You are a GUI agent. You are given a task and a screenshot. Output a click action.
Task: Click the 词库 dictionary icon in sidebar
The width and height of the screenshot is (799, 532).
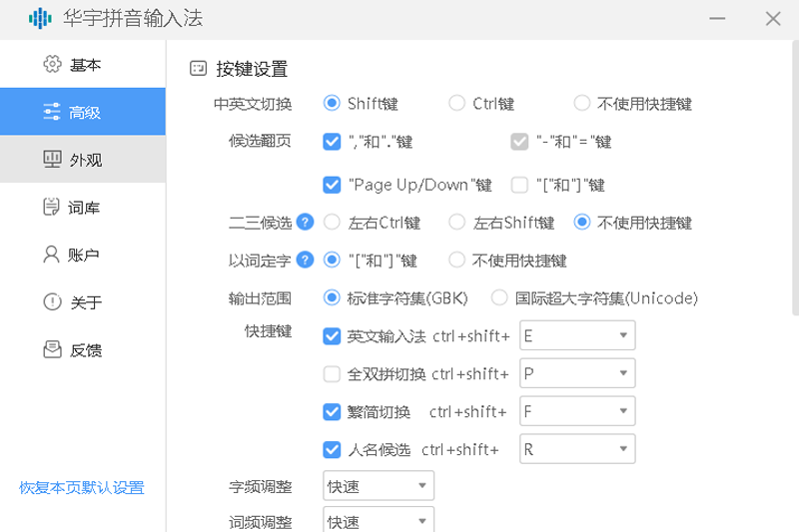[x=52, y=208]
